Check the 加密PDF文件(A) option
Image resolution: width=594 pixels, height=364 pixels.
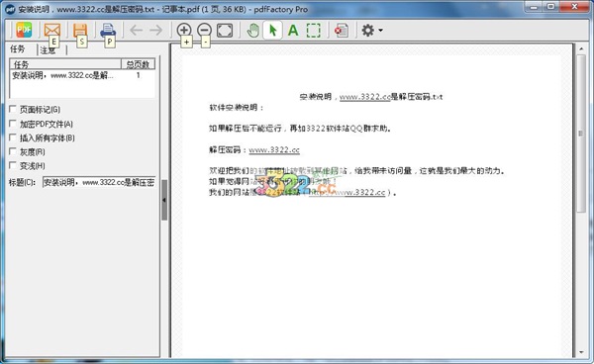click(13, 124)
